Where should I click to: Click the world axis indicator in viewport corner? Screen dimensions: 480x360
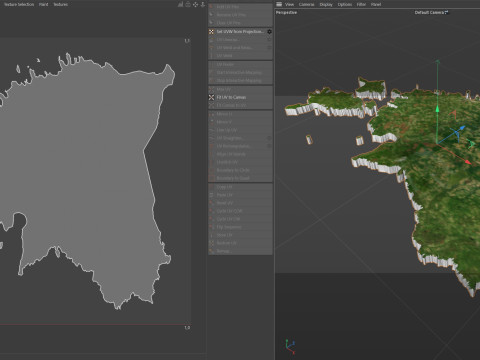[x=290, y=347]
